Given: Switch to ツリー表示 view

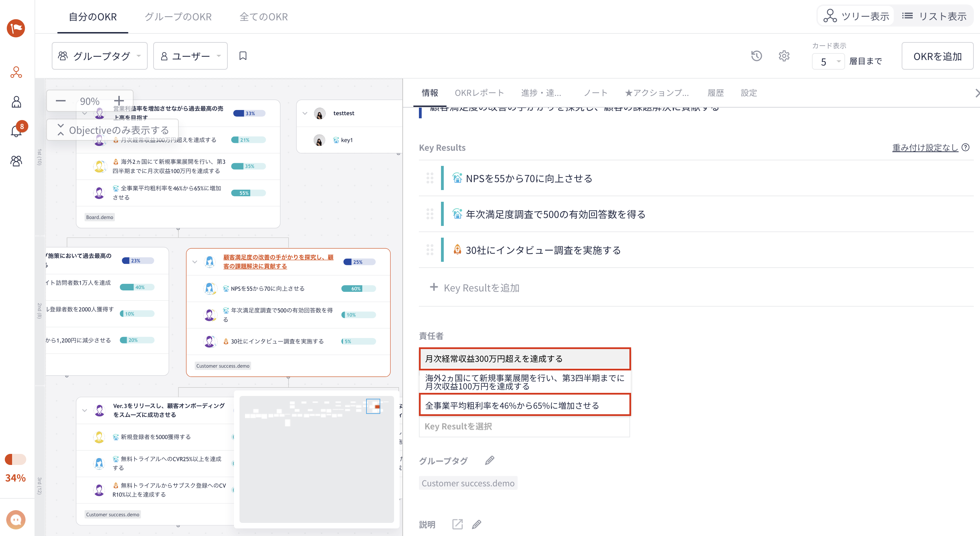Looking at the screenshot, I should coord(856,16).
